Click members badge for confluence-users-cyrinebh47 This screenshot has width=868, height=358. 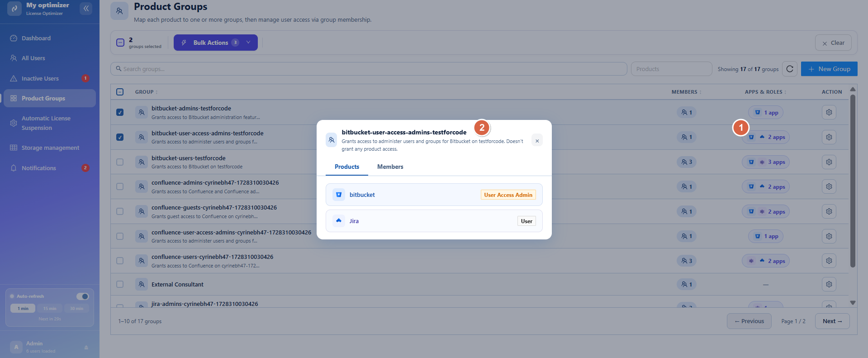(x=687, y=261)
